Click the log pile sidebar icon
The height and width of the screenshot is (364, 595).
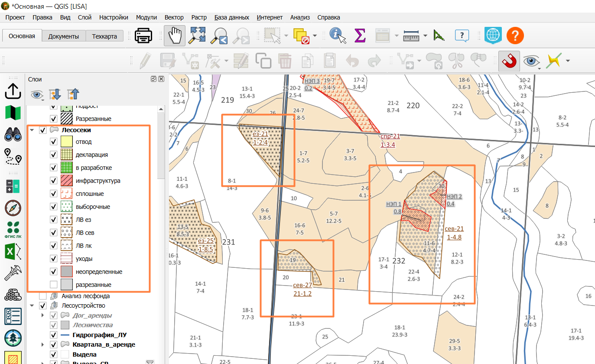13,296
